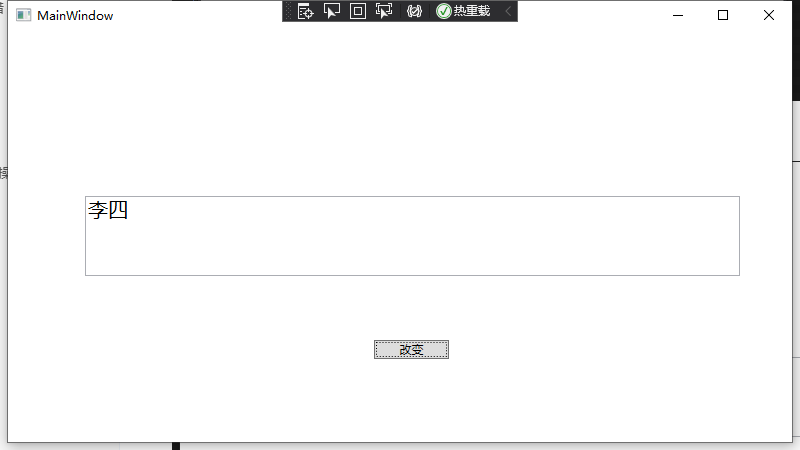Close the MainWindow window
This screenshot has width=800, height=450.
point(769,15)
